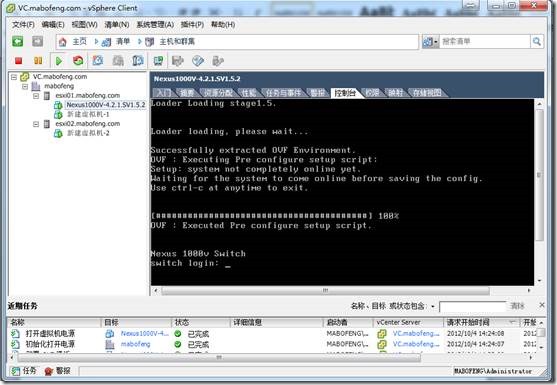
Task: Click the mabofeng datacenter icon in tree
Action: (36, 86)
